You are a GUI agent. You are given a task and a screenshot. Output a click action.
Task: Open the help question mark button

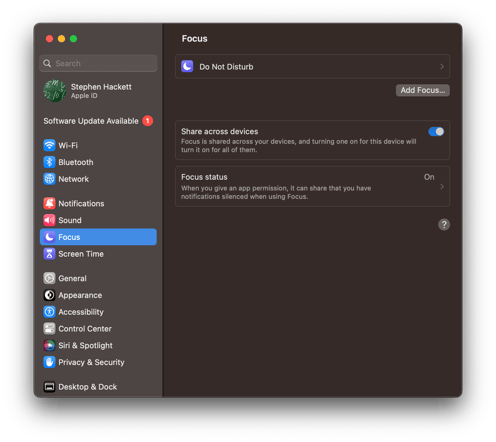(444, 225)
